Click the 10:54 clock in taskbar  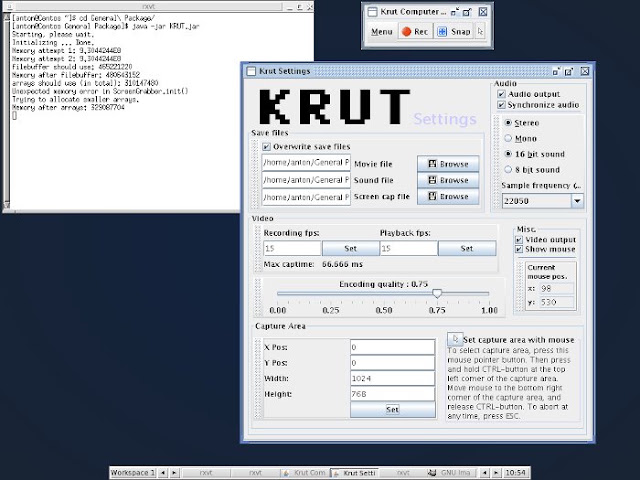click(516, 473)
